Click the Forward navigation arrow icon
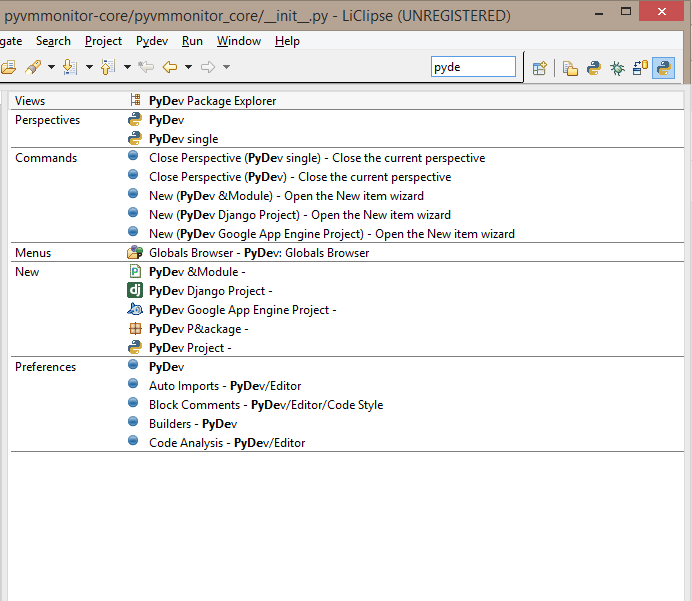 [208, 67]
